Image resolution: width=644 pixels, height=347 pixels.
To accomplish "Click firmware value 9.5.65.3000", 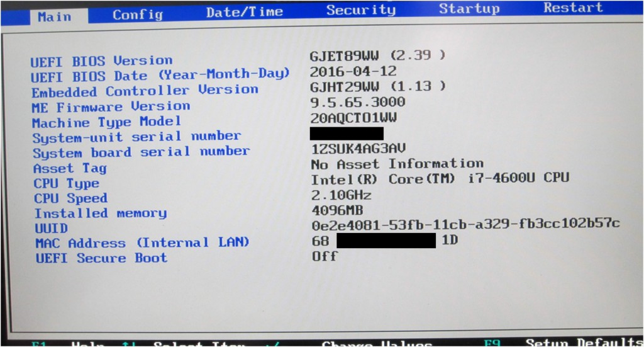I will click(358, 102).
